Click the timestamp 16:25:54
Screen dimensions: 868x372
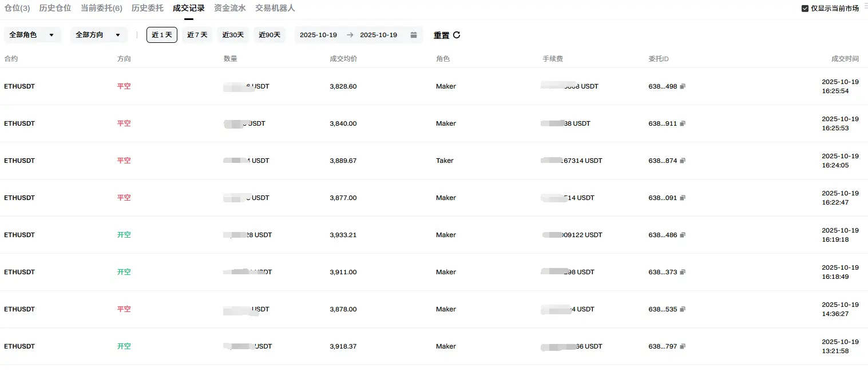pos(835,91)
